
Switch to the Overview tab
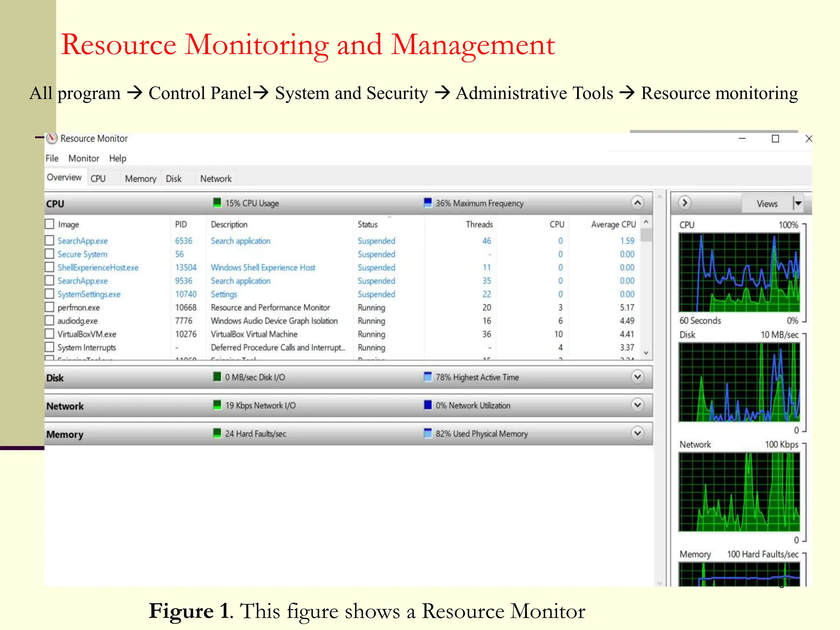[x=64, y=177]
